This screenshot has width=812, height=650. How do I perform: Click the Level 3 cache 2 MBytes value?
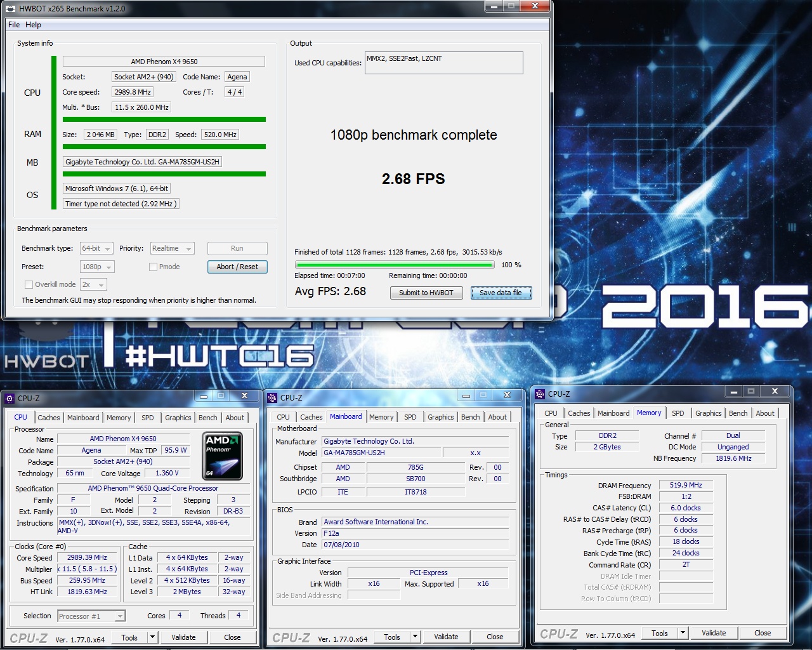coord(187,592)
